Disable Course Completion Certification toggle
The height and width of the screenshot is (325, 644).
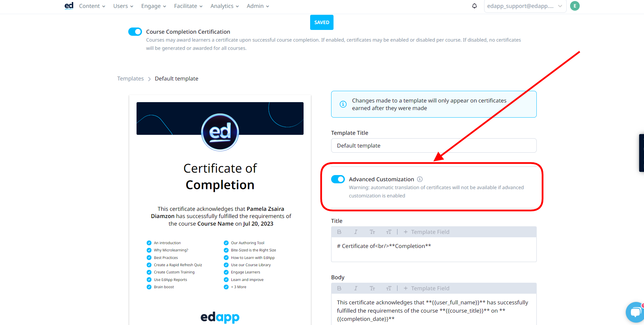tap(135, 32)
